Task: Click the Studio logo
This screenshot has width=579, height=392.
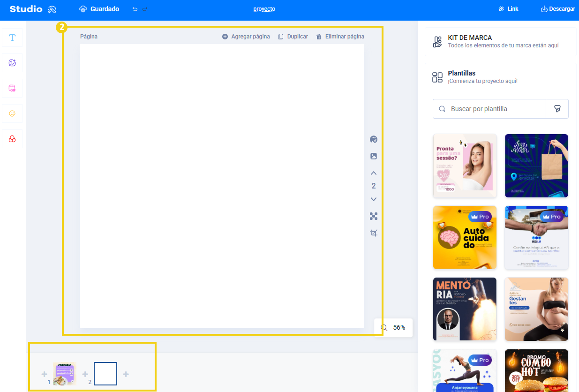Action: [x=33, y=9]
